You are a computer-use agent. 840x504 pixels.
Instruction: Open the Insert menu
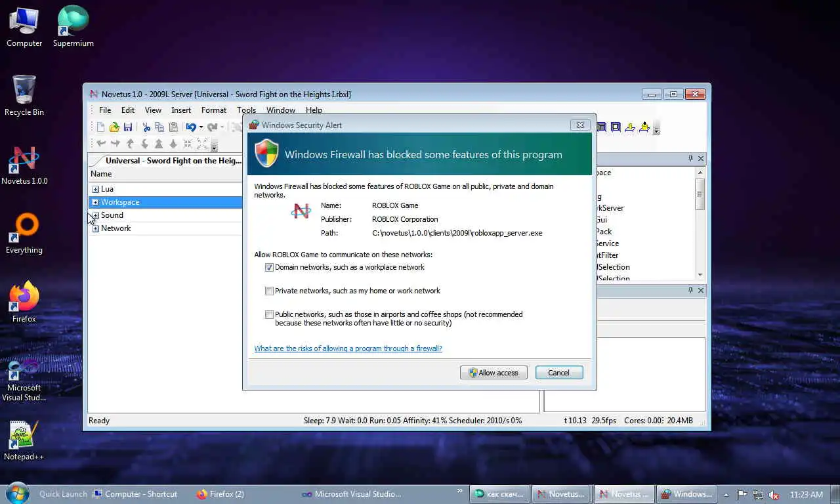(181, 110)
